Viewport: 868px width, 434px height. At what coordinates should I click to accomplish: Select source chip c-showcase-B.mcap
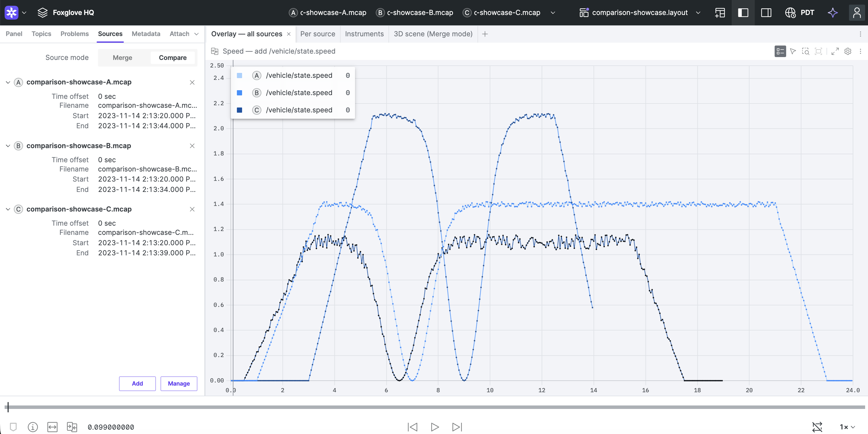coord(414,12)
